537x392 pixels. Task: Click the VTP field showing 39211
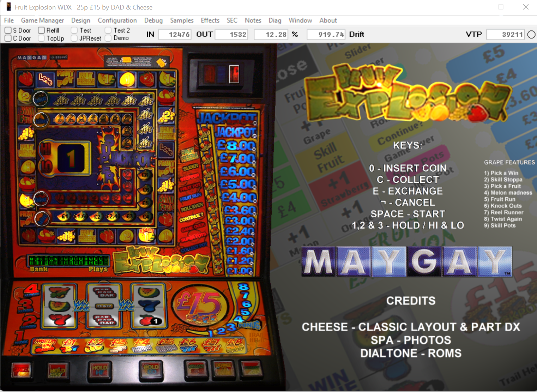(x=506, y=34)
